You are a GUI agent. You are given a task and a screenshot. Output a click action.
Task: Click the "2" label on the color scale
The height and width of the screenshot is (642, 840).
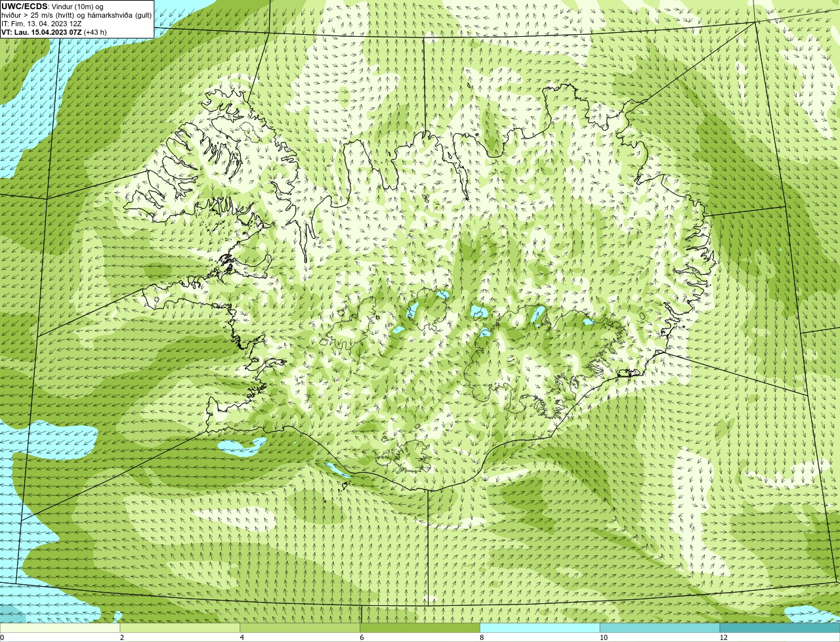point(121,637)
